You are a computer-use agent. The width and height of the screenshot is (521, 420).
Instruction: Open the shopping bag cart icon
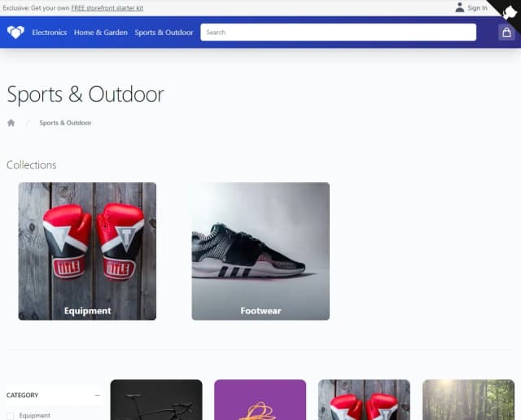coord(506,33)
